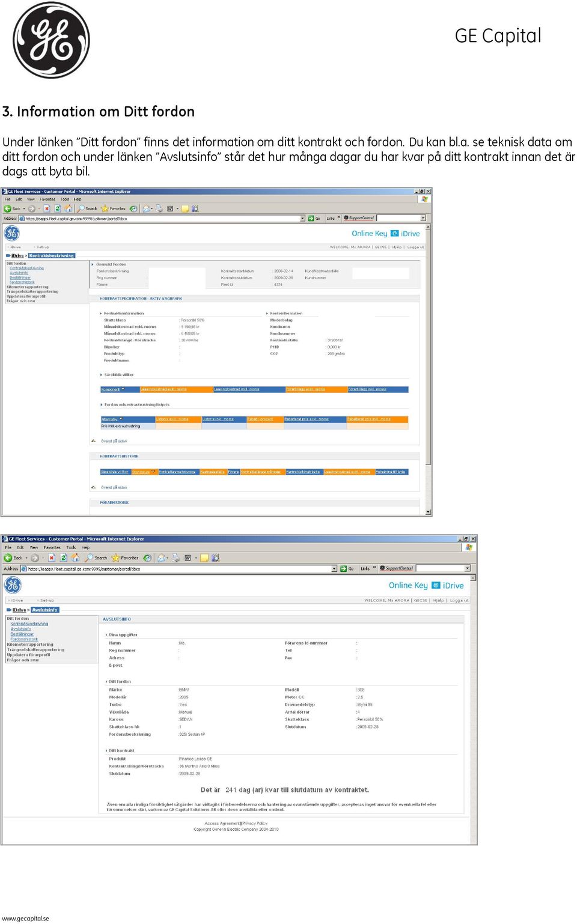577x924 pixels.
Task: Click Stop icon in the Kontraktsbeskrivning browser window
Action: click(47, 208)
